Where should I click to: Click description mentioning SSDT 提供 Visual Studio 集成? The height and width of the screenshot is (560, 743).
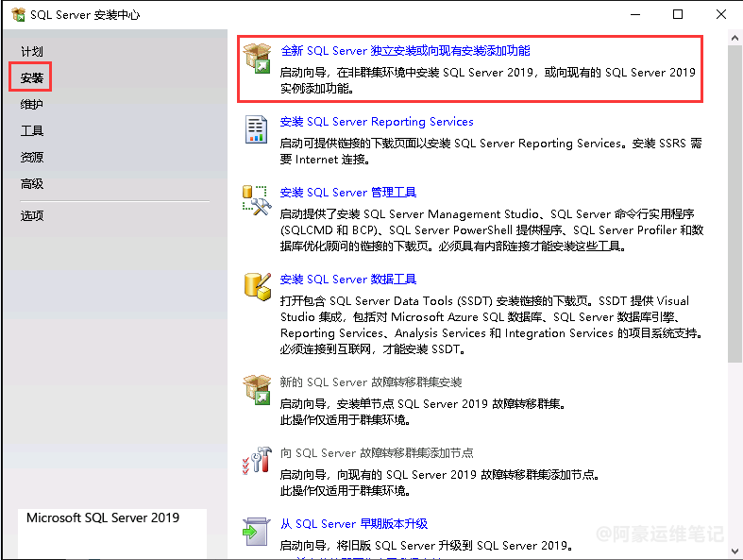(x=491, y=325)
